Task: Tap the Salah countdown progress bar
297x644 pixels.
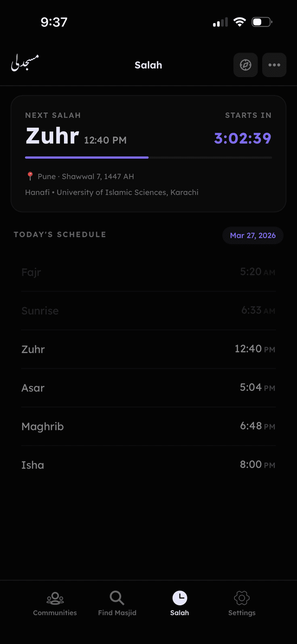Action: pyautogui.click(x=148, y=157)
